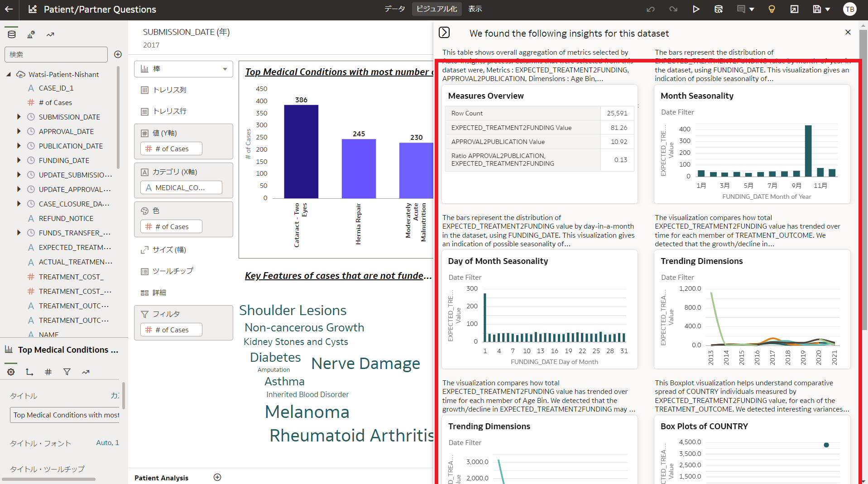Viewport: 868px width, 484px height.
Task: Add a new canvas with the plus icon
Action: [217, 477]
